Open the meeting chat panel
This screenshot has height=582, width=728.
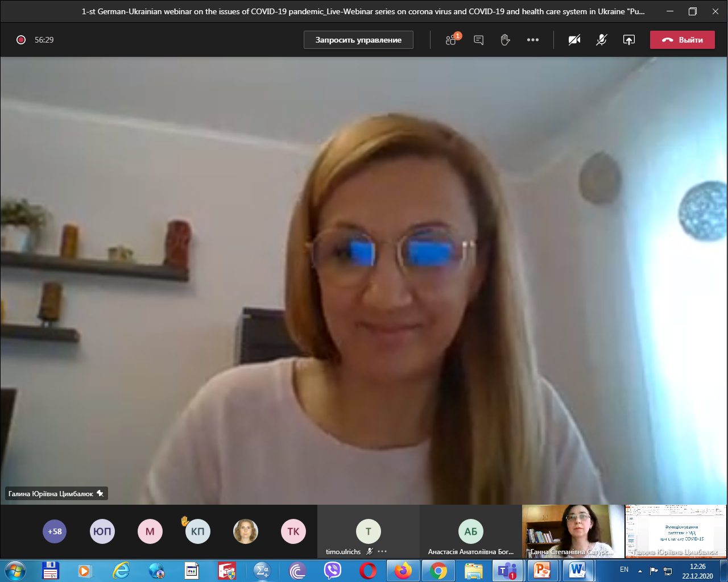pyautogui.click(x=479, y=40)
